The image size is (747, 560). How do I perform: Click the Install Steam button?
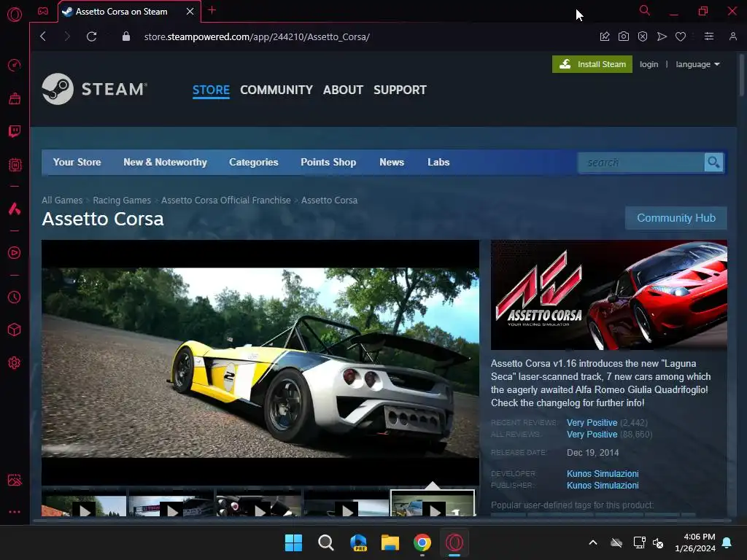[592, 64]
